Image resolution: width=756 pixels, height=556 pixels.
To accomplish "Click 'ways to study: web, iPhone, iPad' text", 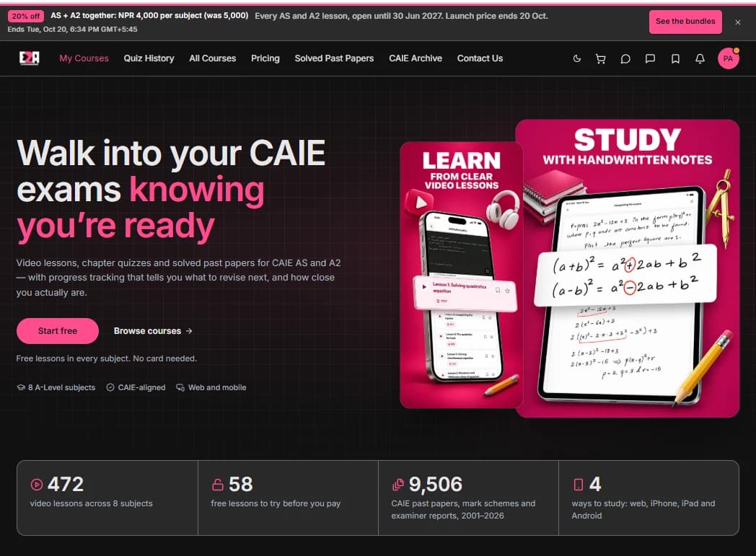I will pyautogui.click(x=643, y=509).
